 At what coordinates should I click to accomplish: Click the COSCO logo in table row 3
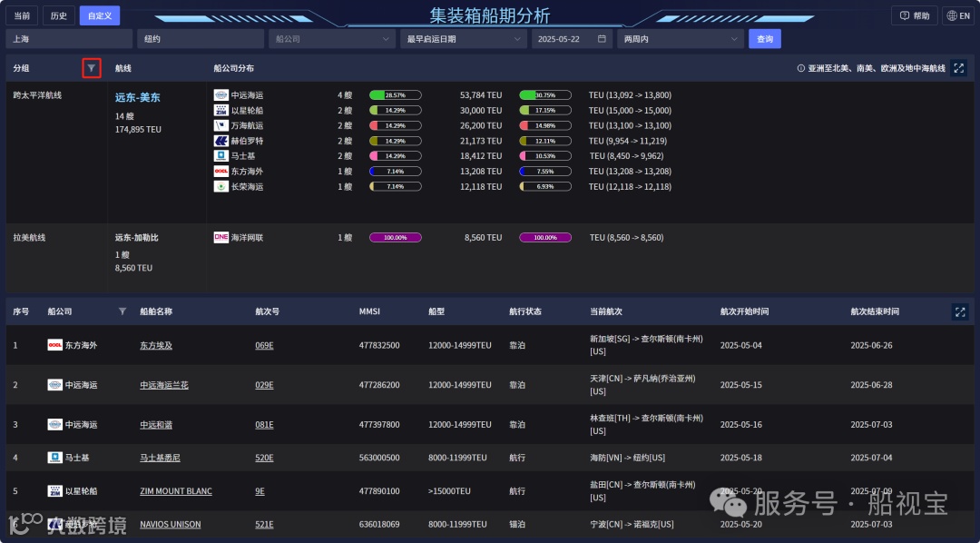tap(55, 425)
